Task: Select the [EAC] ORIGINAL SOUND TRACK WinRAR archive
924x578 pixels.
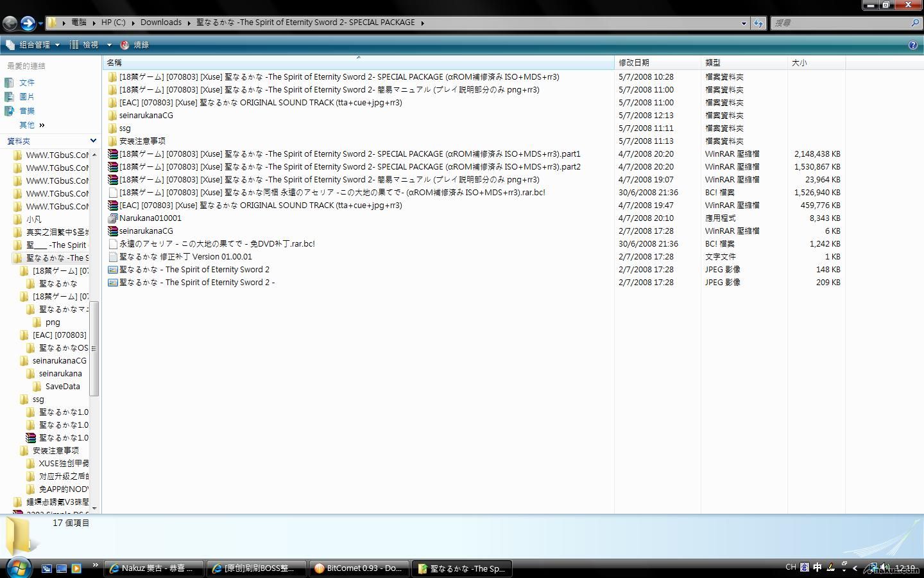Action: (x=255, y=206)
